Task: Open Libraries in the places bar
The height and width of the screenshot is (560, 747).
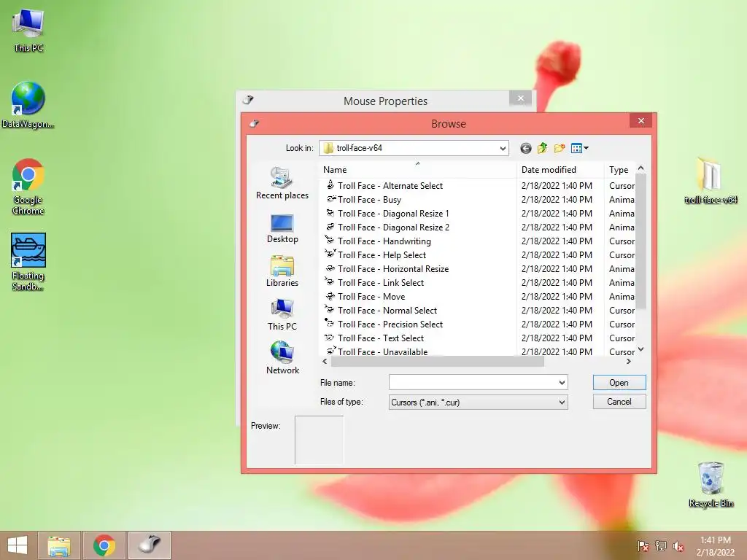Action: pyautogui.click(x=282, y=271)
